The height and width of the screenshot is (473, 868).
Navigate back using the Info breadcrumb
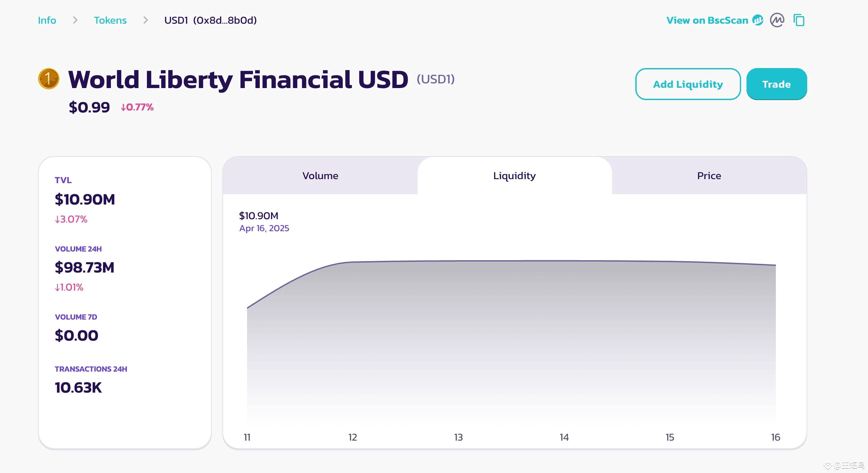click(x=47, y=20)
